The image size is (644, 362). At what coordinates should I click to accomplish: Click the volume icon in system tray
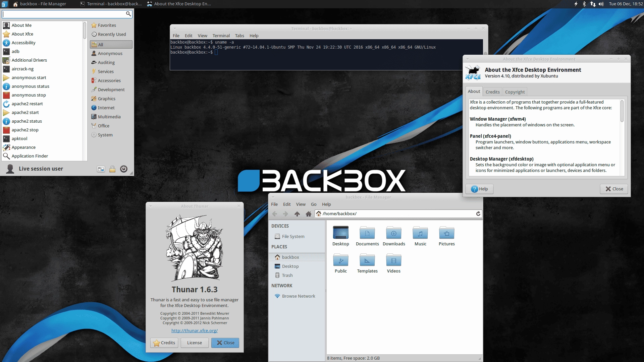click(x=601, y=4)
